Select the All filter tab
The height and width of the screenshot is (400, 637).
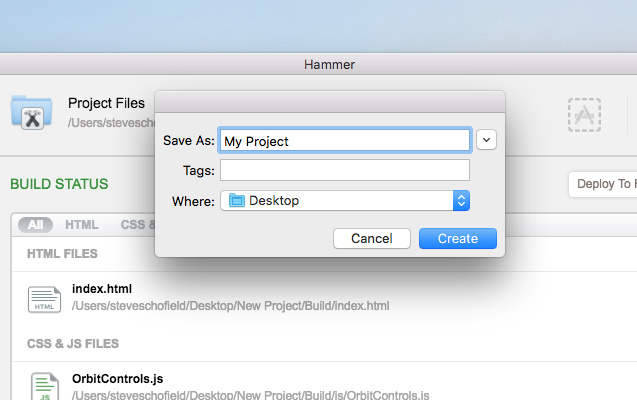point(35,225)
